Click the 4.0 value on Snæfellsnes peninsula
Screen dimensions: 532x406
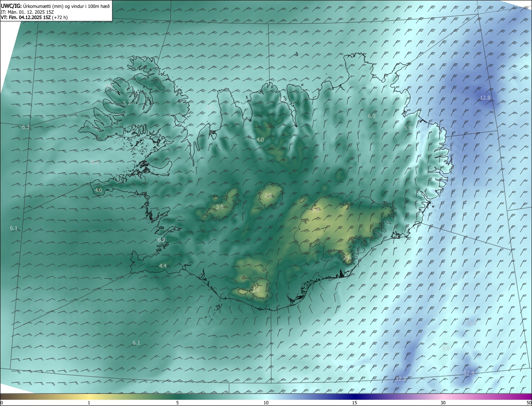tap(99, 190)
